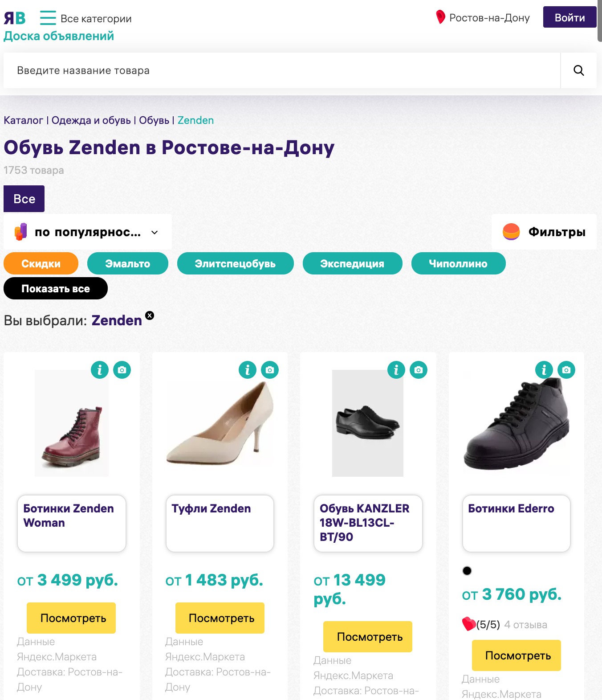Image resolution: width=602 pixels, height=700 pixels.
Task: Go to Одежда и обувь breadcrumb
Action: 91,120
